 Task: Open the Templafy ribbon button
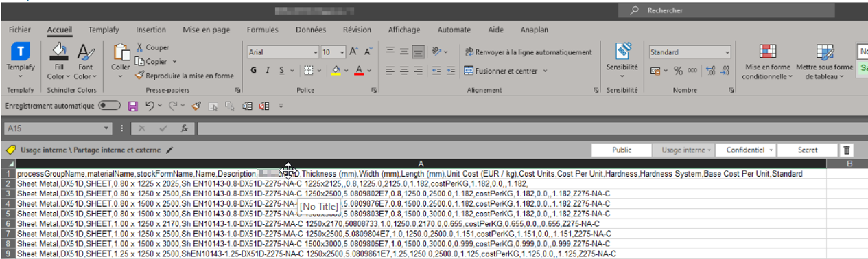click(x=21, y=59)
